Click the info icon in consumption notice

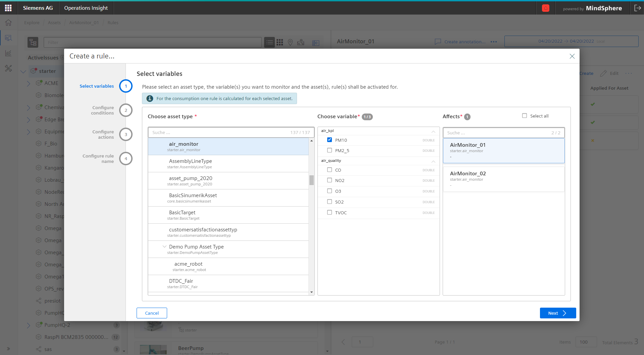click(x=150, y=98)
